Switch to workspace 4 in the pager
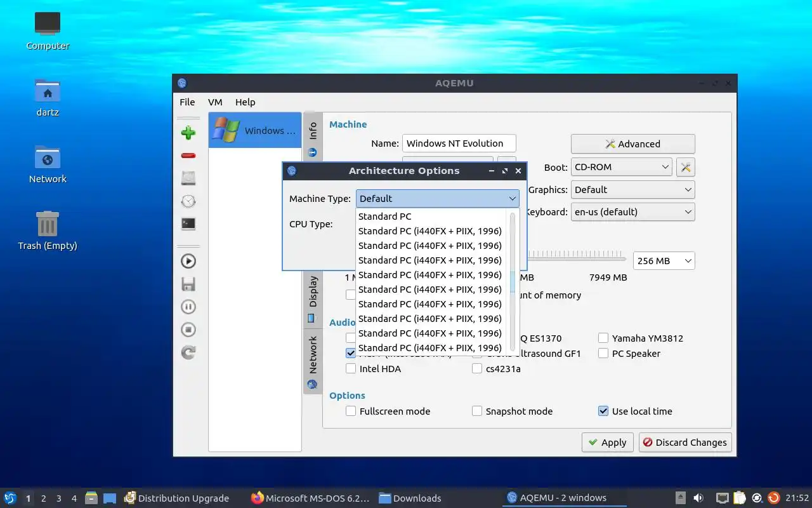The height and width of the screenshot is (508, 812). point(74,498)
